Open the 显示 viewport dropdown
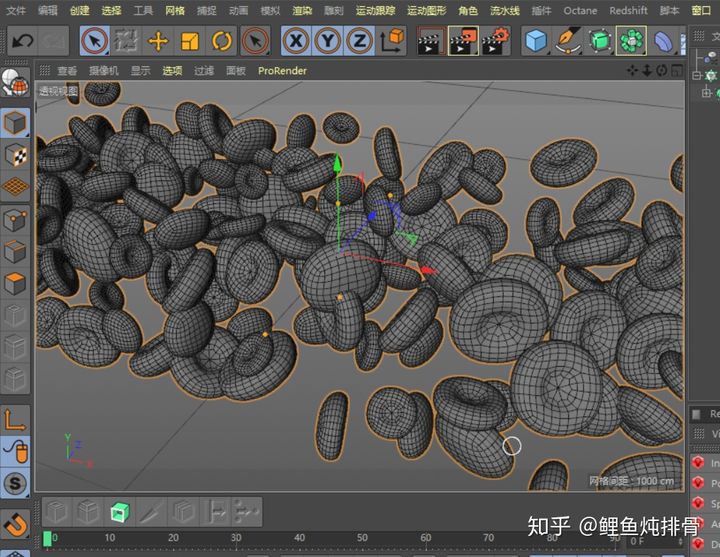This screenshot has width=720, height=557. (x=140, y=71)
